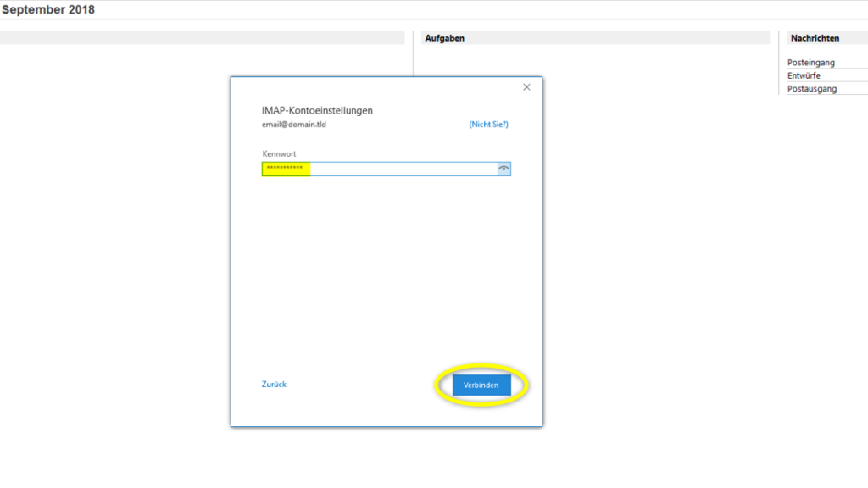Select the highlighted password text entry
The image size is (868, 488).
pyautogui.click(x=286, y=169)
